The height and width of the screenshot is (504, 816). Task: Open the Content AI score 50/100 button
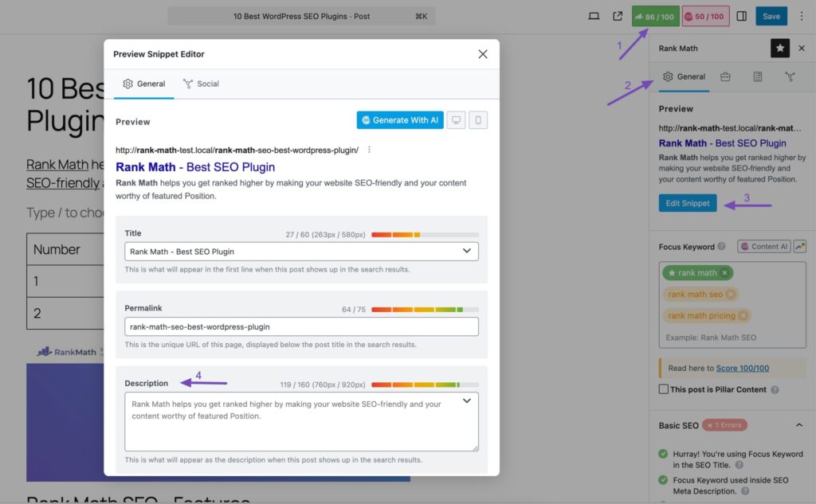(705, 16)
